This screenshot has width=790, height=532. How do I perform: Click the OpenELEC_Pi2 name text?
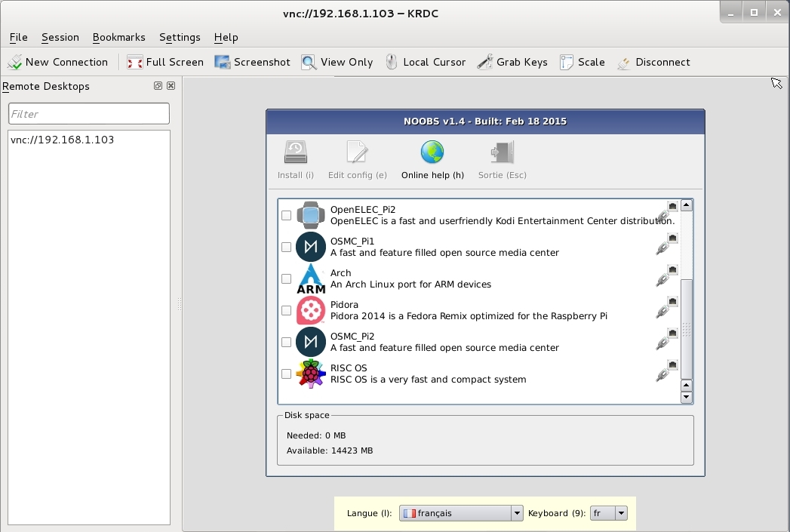363,210
